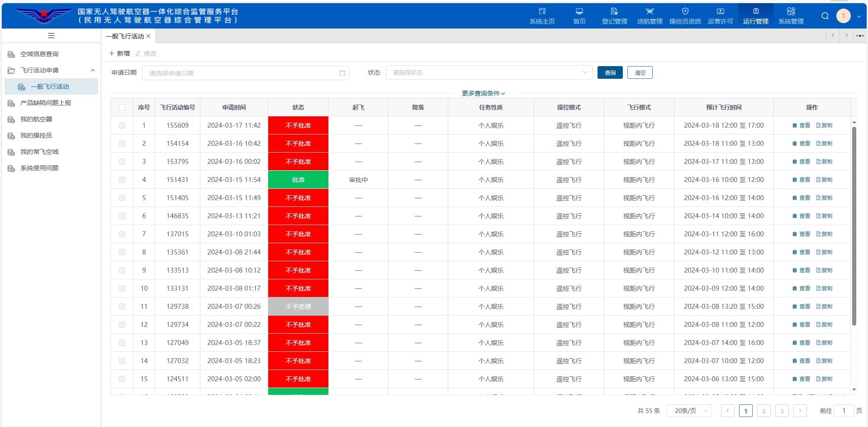Check the row checkbox for record 129738
Screen dimensions: 868x427
point(122,307)
